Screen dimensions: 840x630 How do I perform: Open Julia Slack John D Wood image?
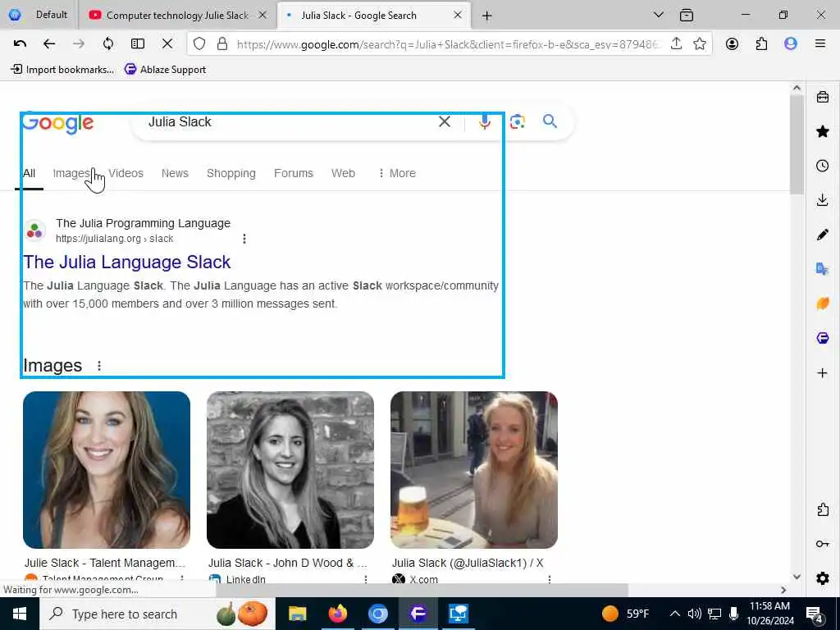point(290,470)
